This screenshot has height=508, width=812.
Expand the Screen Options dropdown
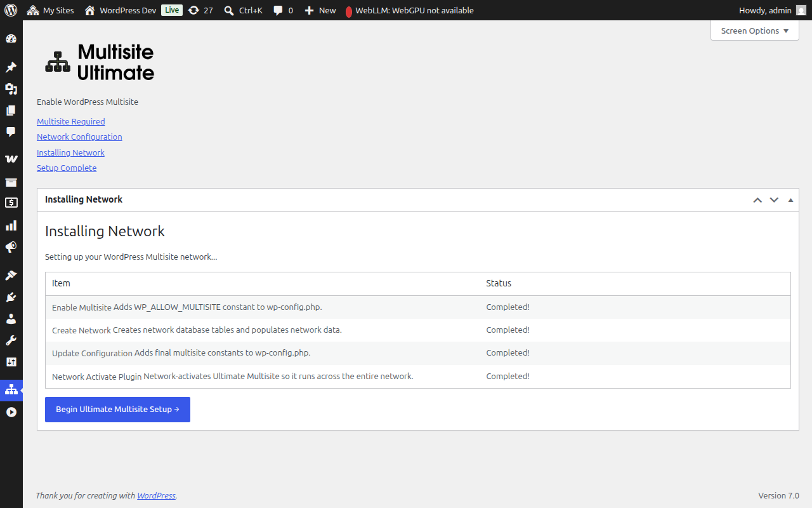point(755,30)
